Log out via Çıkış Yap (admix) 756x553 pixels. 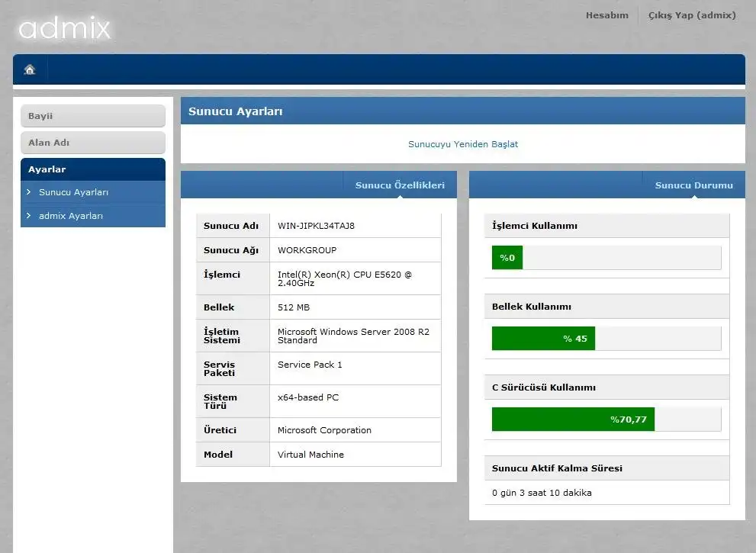[x=692, y=15]
